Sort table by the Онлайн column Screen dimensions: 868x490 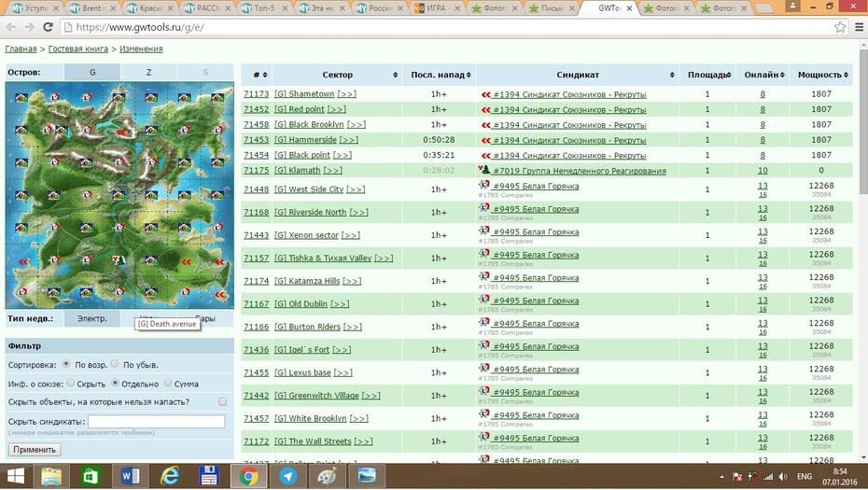[x=763, y=75]
